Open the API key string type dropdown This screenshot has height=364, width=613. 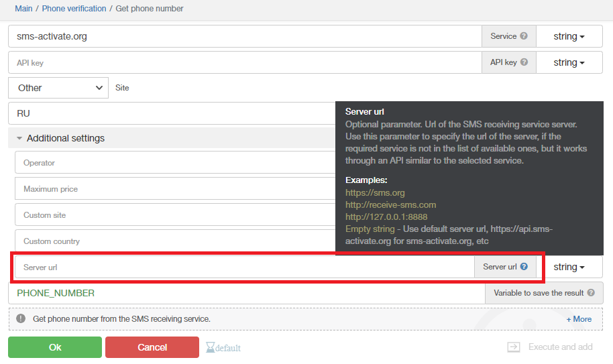pyautogui.click(x=569, y=63)
